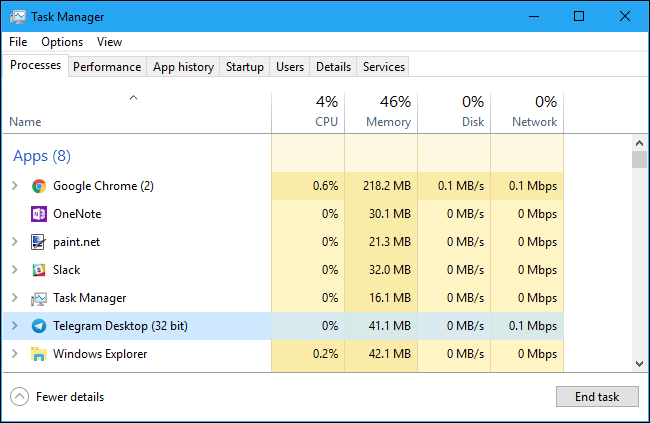Open the Options menu
Screen dimensions: 650x423
coord(62,42)
